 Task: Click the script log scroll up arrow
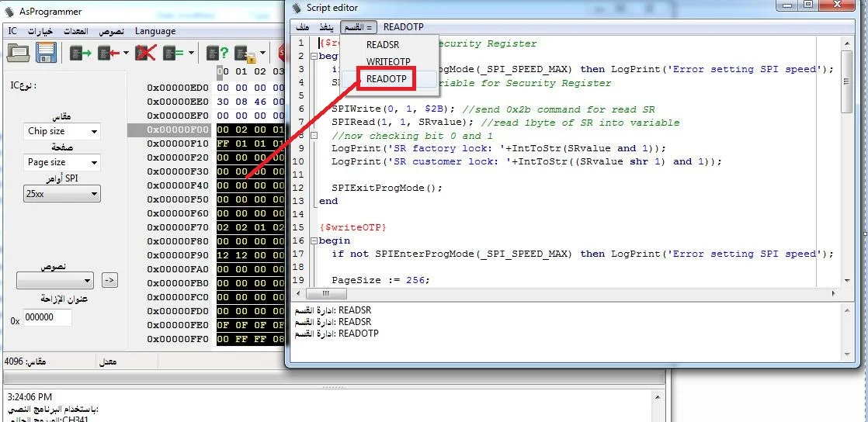pos(847,311)
